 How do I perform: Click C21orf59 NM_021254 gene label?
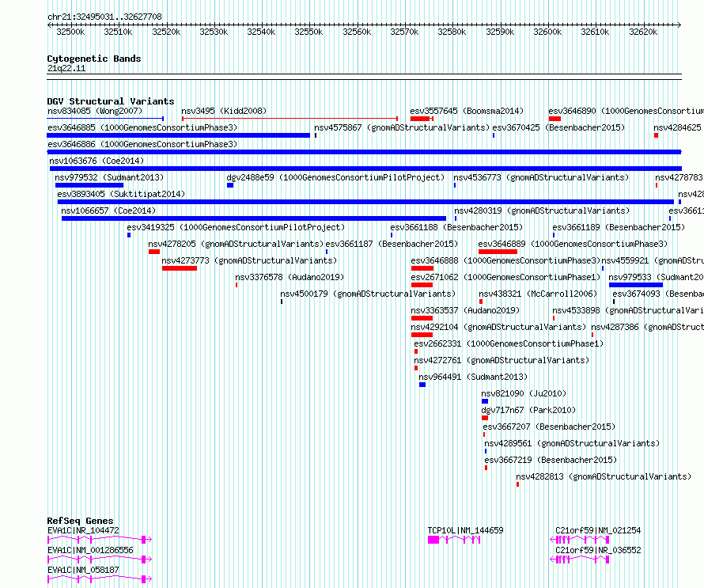click(598, 530)
